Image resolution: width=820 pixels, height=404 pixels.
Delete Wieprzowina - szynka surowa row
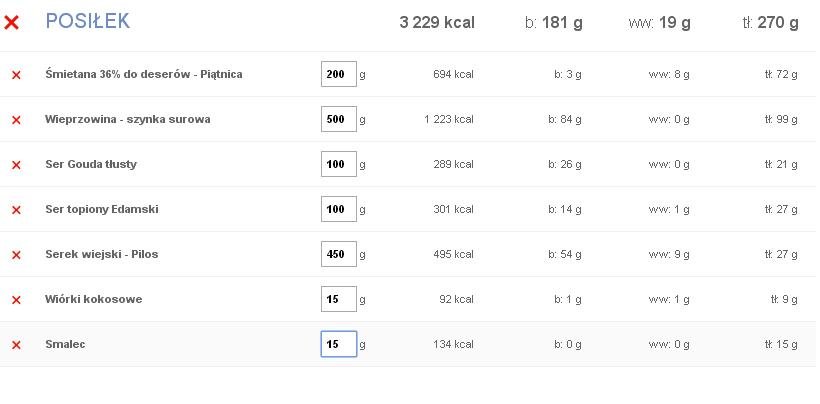pyautogui.click(x=16, y=120)
